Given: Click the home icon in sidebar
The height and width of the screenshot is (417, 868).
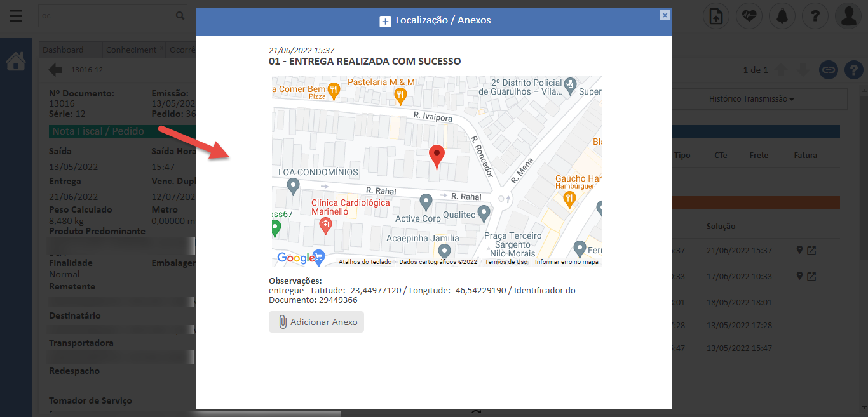Looking at the screenshot, I should coord(15,62).
